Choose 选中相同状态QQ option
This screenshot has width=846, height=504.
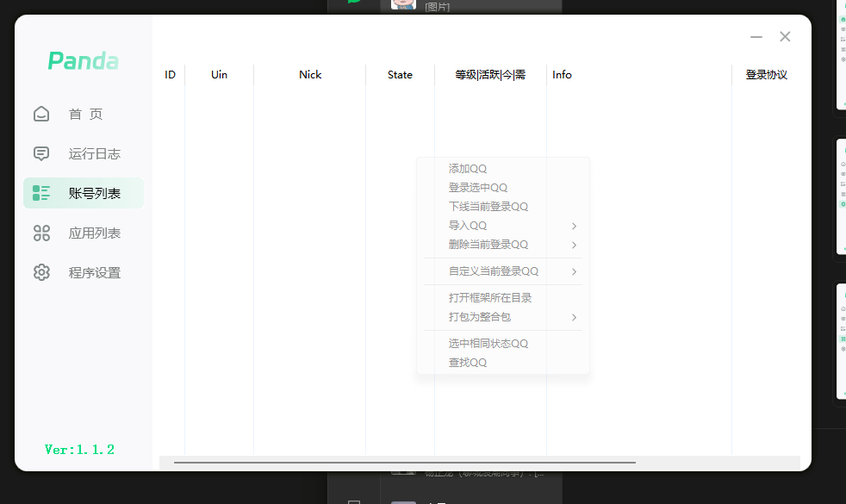(487, 343)
